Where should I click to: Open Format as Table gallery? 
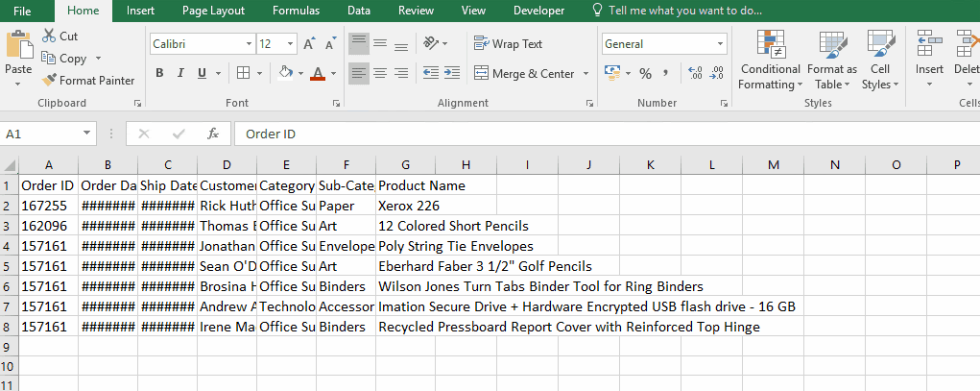pyautogui.click(x=832, y=61)
